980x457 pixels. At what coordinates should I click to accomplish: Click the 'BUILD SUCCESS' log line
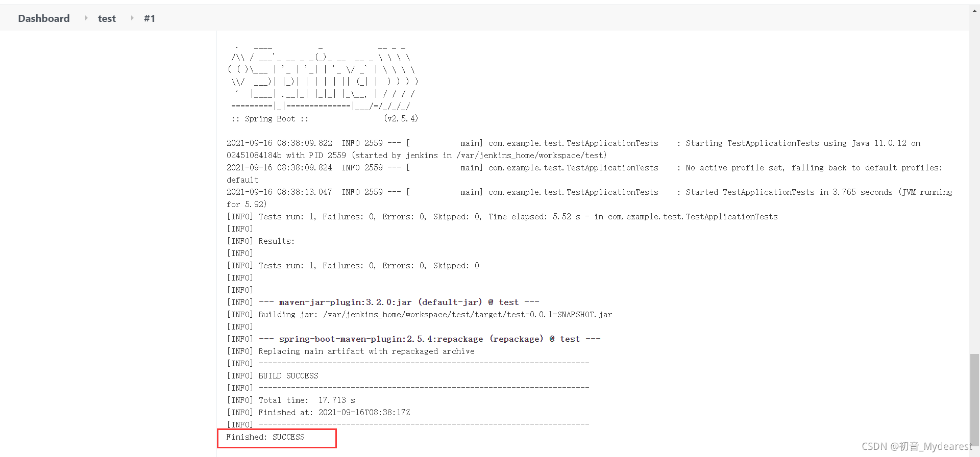(273, 376)
